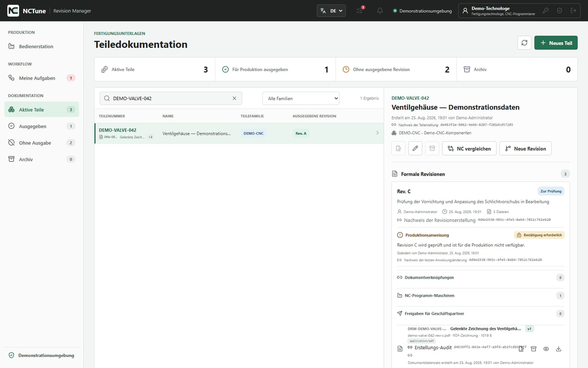
Task: Clear the search field with the X
Action: click(x=234, y=98)
